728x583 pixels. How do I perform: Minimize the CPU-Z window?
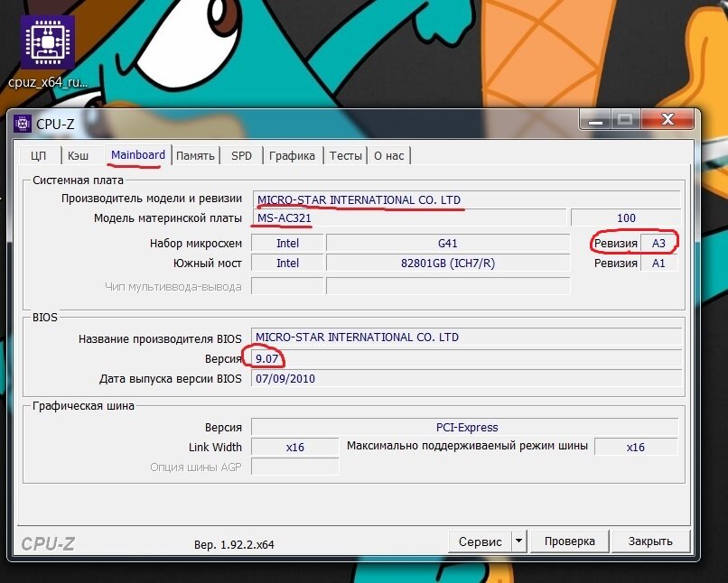pos(595,120)
